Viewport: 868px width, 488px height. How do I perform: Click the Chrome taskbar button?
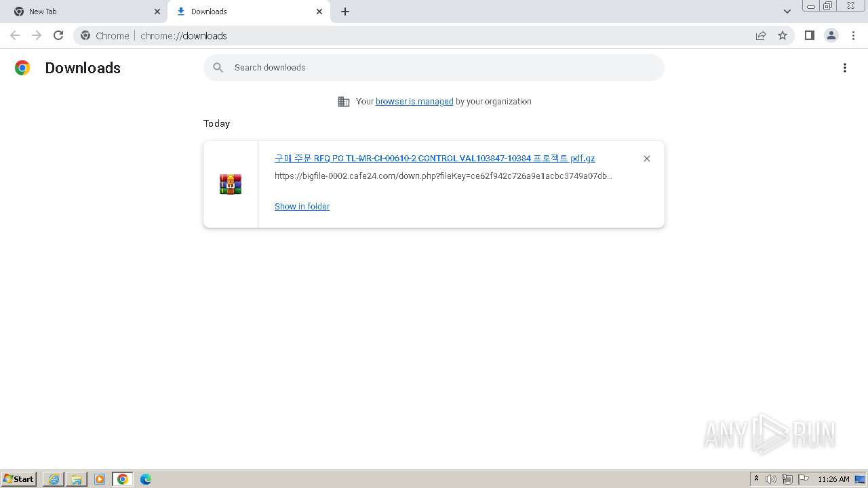click(123, 479)
